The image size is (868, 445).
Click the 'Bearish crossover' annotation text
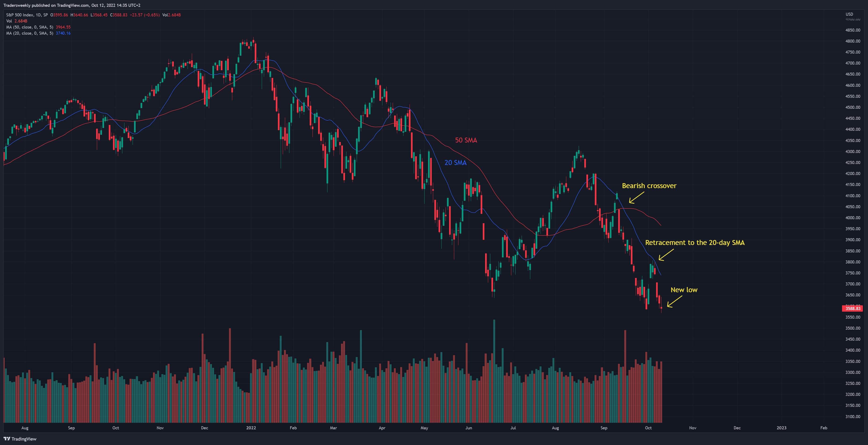[x=649, y=186]
